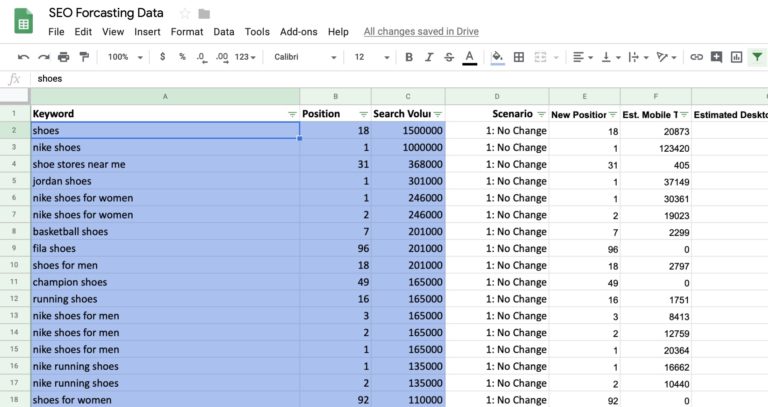The height and width of the screenshot is (407, 768).
Task: Format as currency with dollar icon
Action: pyautogui.click(x=162, y=57)
